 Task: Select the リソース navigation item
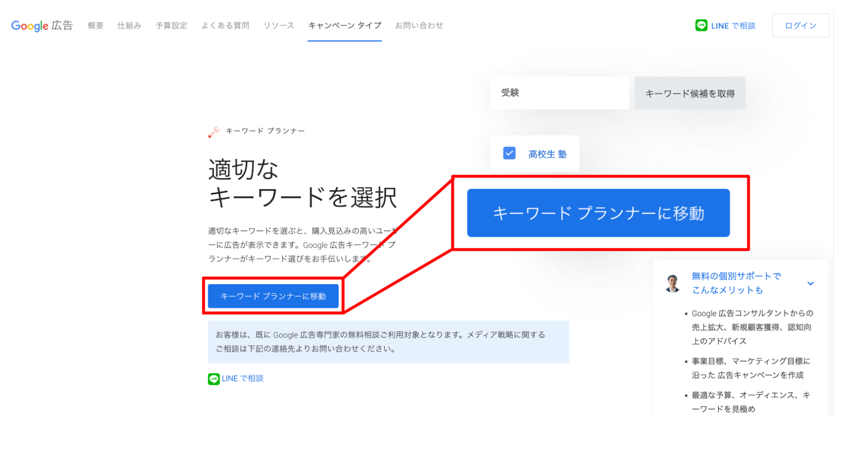point(279,26)
